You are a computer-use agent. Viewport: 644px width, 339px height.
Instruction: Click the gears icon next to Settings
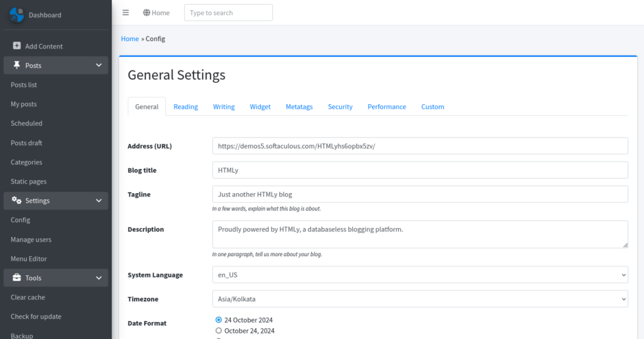tap(16, 200)
